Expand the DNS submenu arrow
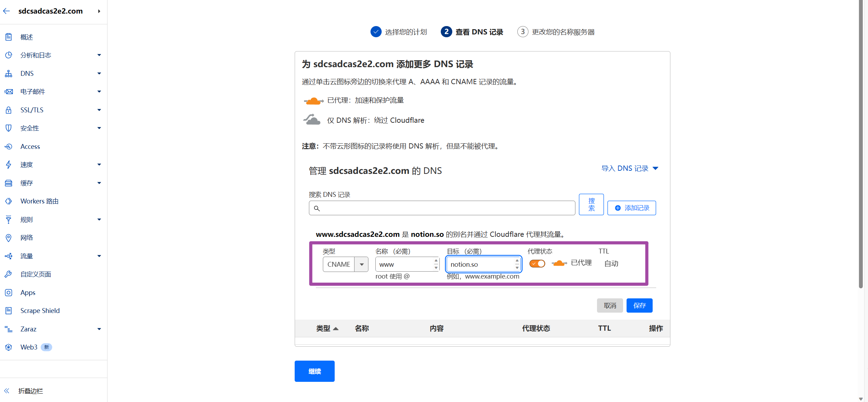Screen dimensions: 868x402 coord(99,73)
